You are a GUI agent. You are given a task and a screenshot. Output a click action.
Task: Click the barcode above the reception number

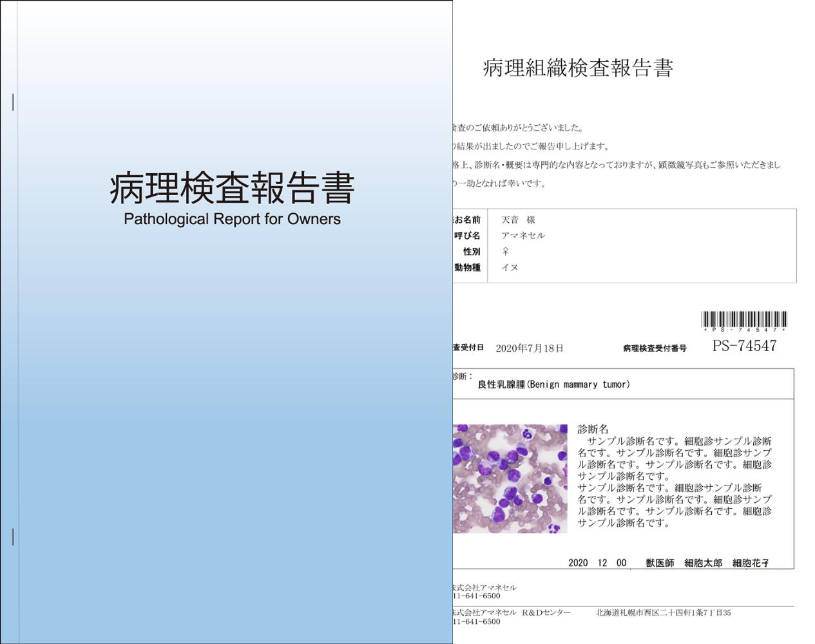coord(744,320)
